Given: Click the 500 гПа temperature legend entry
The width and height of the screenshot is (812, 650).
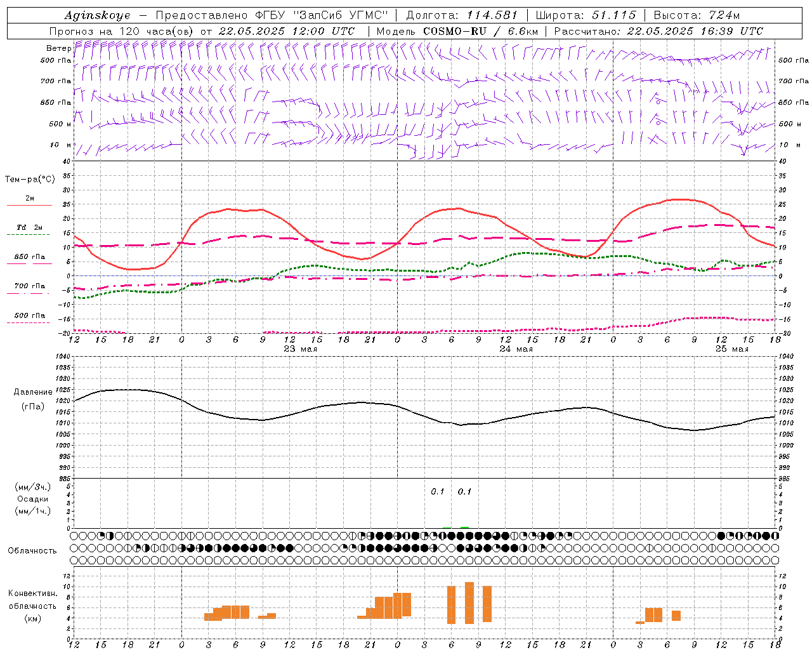Looking at the screenshot, I should (29, 315).
